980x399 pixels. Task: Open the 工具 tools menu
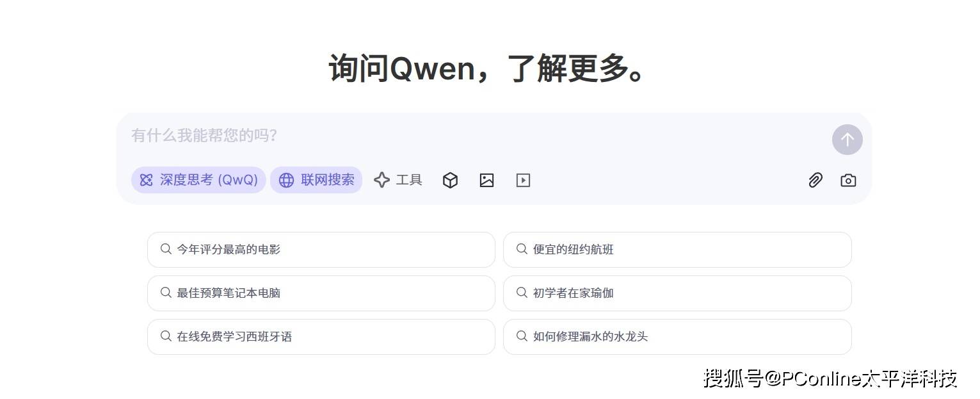(398, 180)
